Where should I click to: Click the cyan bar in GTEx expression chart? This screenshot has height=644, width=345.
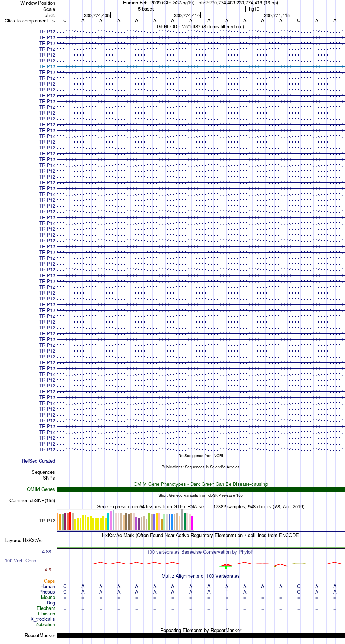108,522
